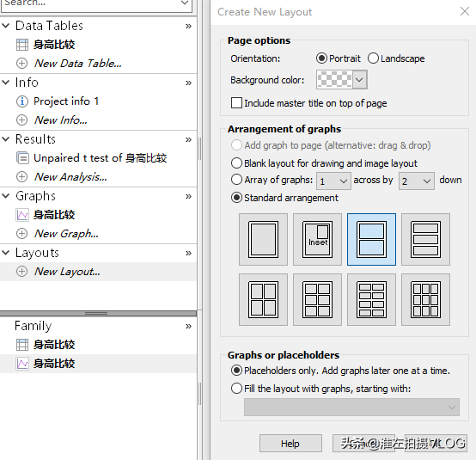Click the Help button
The width and height of the screenshot is (476, 460).
coord(290,444)
